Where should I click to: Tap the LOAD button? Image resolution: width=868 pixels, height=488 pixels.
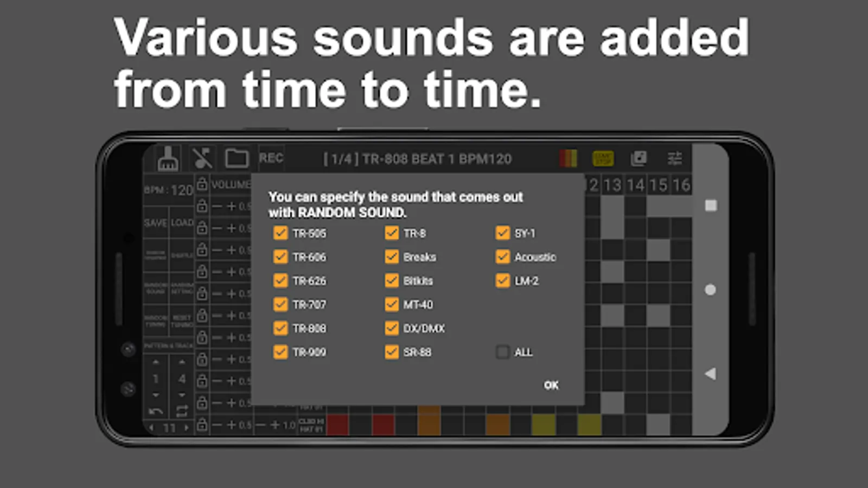[182, 223]
